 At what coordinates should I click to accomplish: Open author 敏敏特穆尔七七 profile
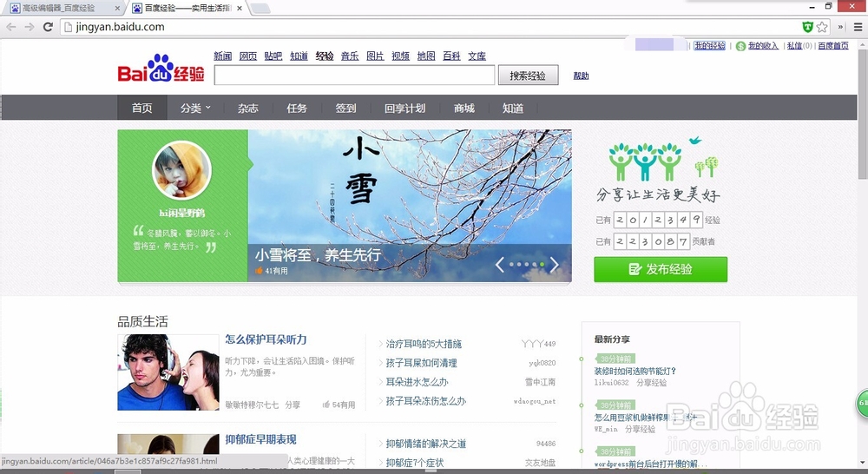(x=252, y=405)
